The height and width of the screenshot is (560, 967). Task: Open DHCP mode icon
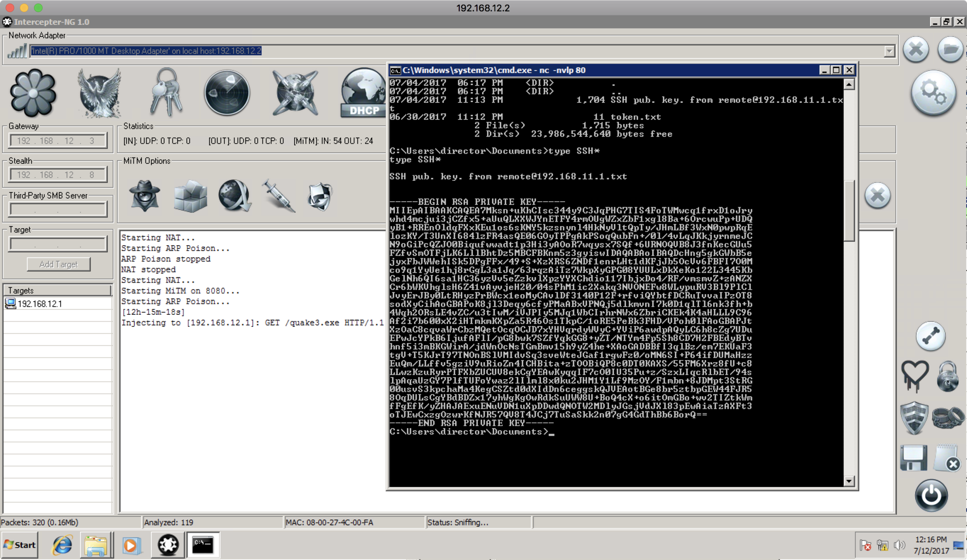coord(364,94)
